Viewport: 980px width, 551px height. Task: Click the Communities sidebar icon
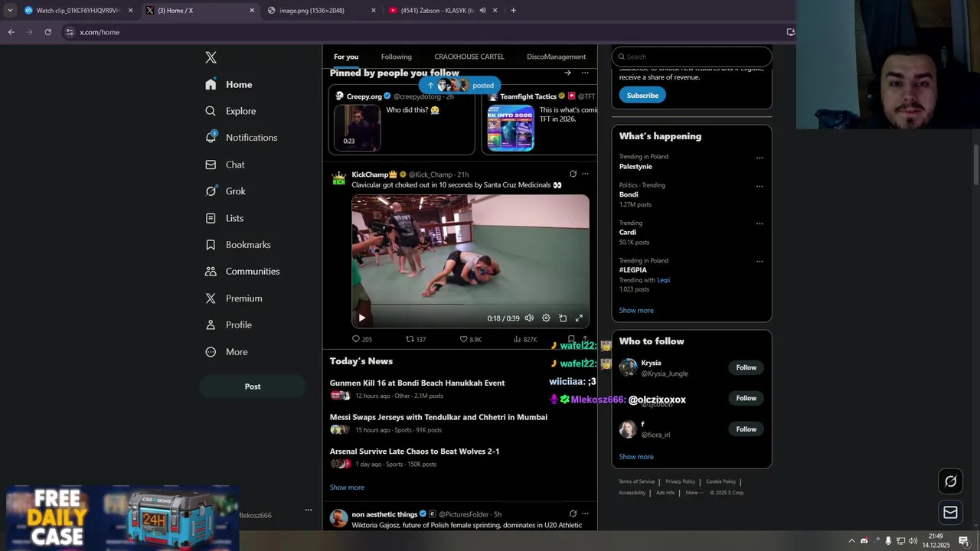pyautogui.click(x=211, y=272)
